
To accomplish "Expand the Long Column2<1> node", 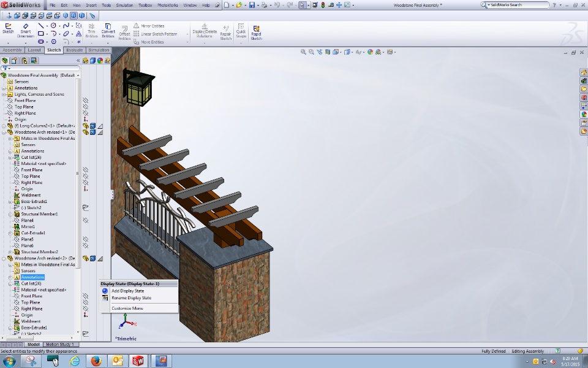I will coord(4,126).
